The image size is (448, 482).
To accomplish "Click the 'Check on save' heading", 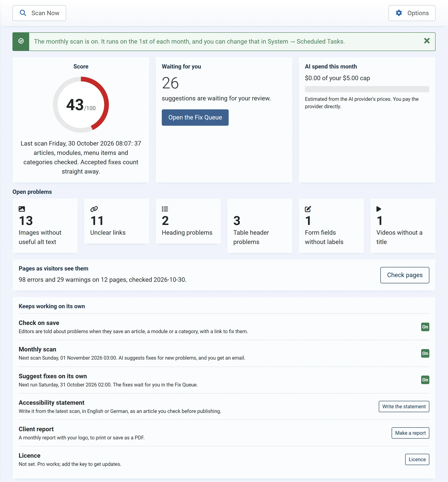I will click(39, 323).
